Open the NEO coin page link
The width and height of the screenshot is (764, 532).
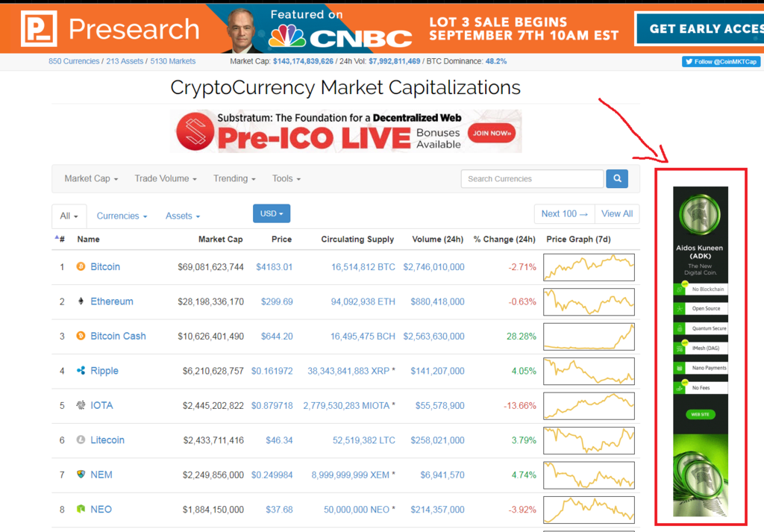(101, 509)
